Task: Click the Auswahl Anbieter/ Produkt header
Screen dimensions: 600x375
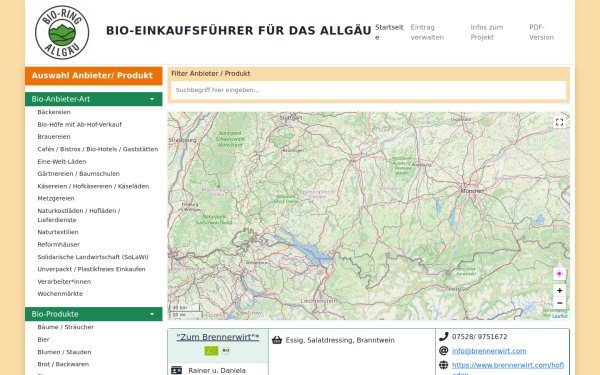Action: click(x=94, y=76)
